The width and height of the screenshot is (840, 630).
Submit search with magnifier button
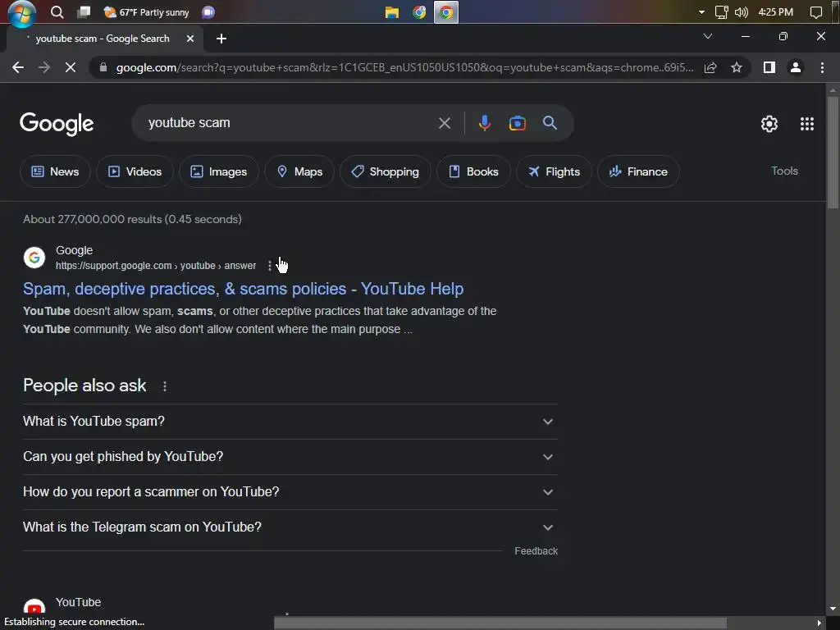coord(550,123)
